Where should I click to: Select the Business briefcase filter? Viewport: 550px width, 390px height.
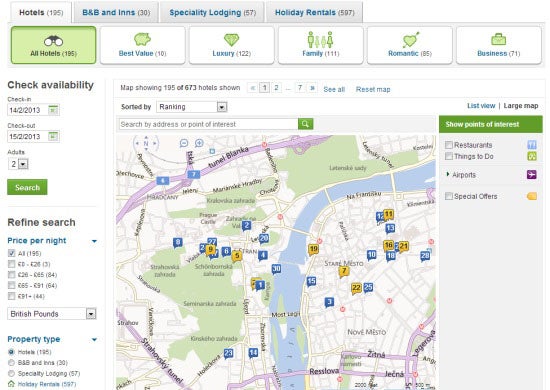point(499,45)
